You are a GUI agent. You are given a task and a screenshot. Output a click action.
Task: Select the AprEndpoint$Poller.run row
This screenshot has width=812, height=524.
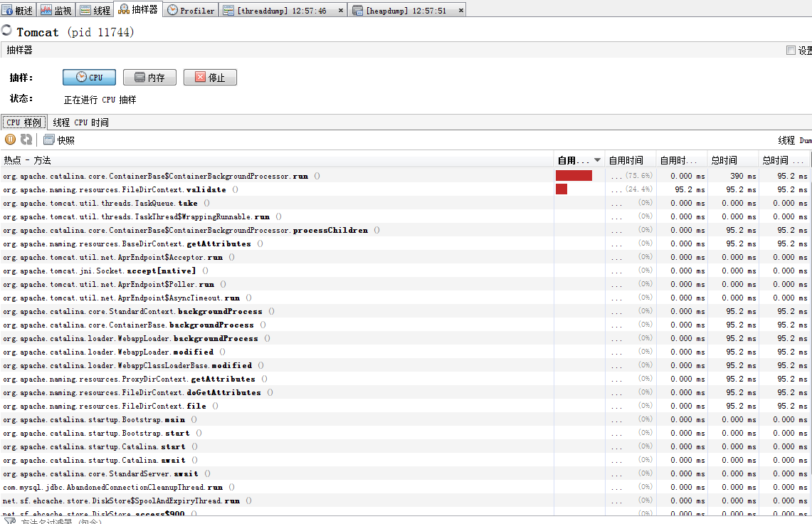(x=406, y=284)
